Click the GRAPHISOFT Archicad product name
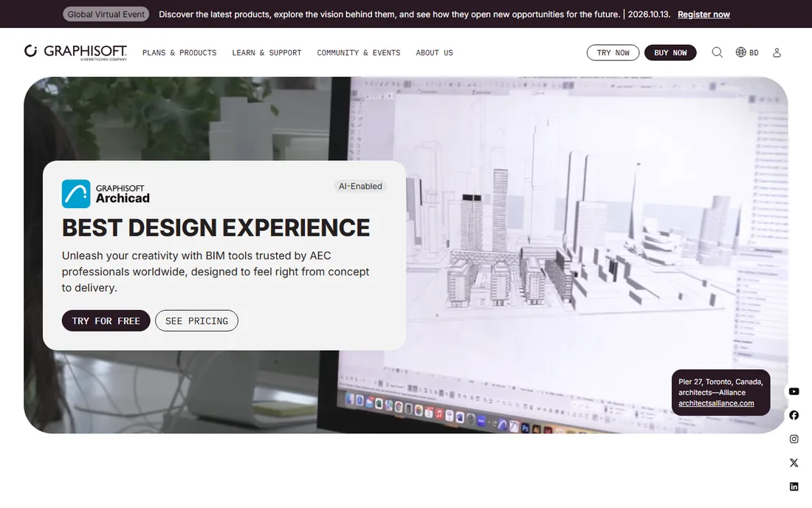 123,194
